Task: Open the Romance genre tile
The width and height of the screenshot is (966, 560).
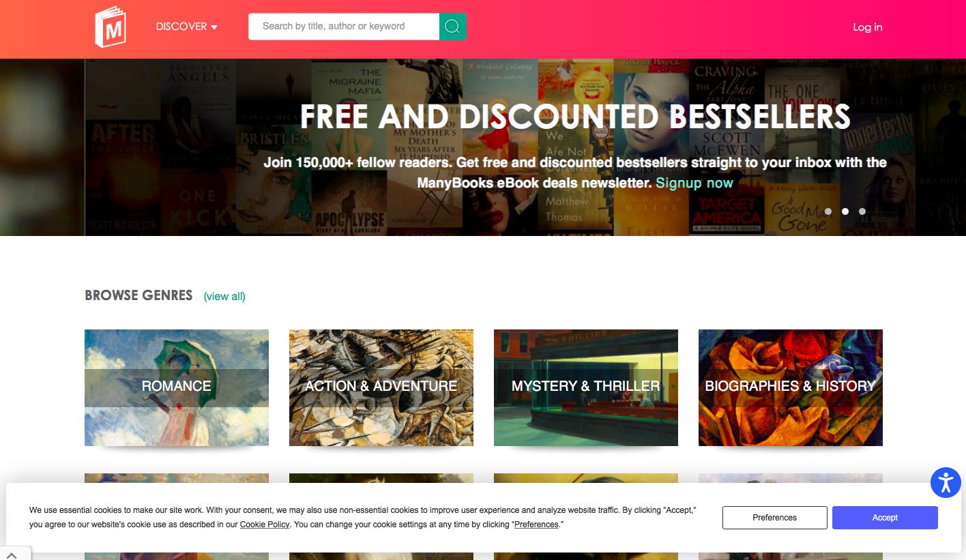Action: (177, 387)
